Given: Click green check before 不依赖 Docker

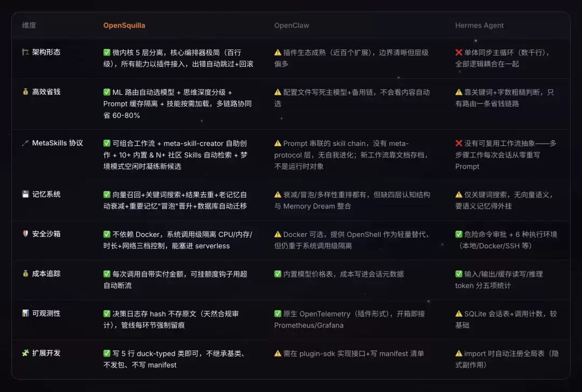Looking at the screenshot, I should [107, 234].
